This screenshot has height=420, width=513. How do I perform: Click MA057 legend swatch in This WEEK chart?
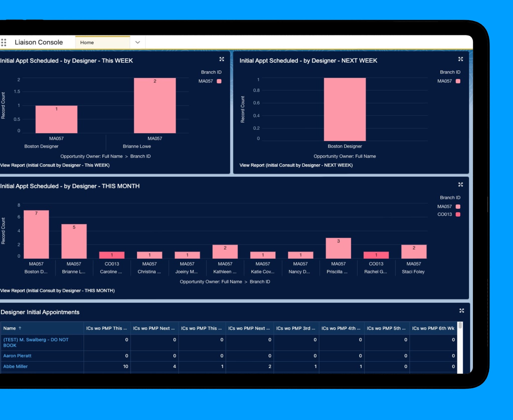click(x=219, y=81)
